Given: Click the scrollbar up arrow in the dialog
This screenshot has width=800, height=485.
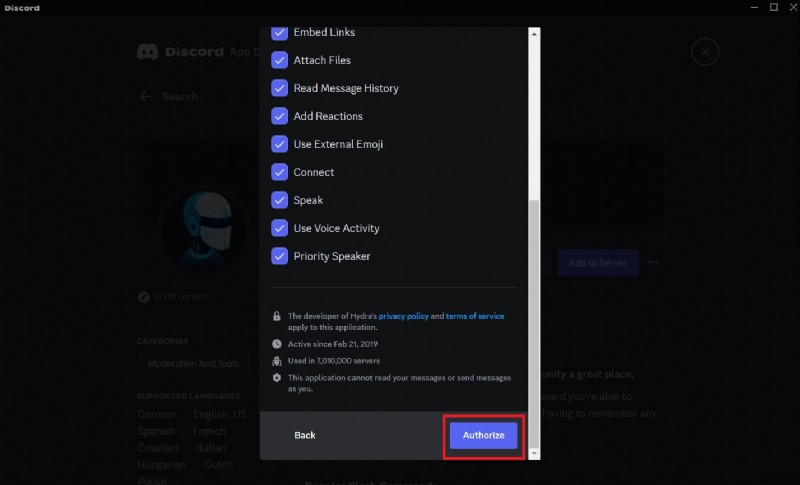Looking at the screenshot, I should pyautogui.click(x=534, y=34).
